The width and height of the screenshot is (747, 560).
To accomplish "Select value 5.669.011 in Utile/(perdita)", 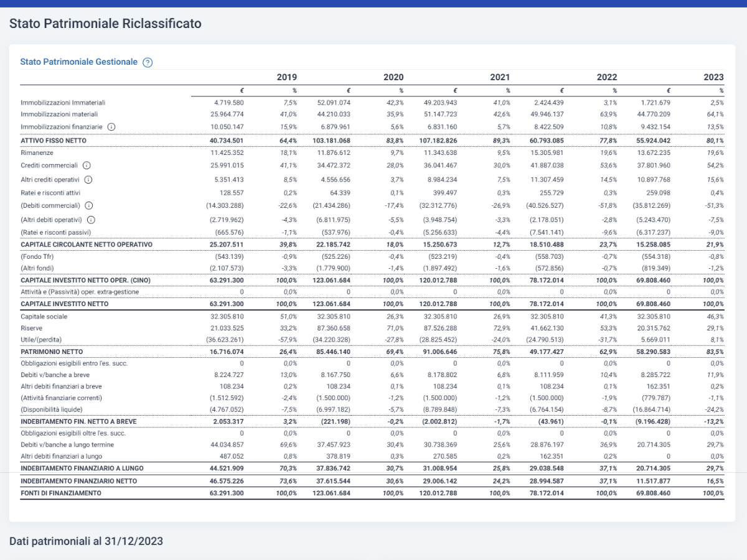I will (655, 339).
